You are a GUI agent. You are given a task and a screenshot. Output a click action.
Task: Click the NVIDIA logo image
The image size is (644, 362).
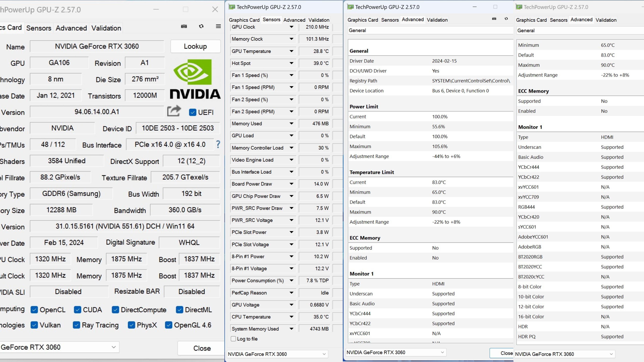195,79
